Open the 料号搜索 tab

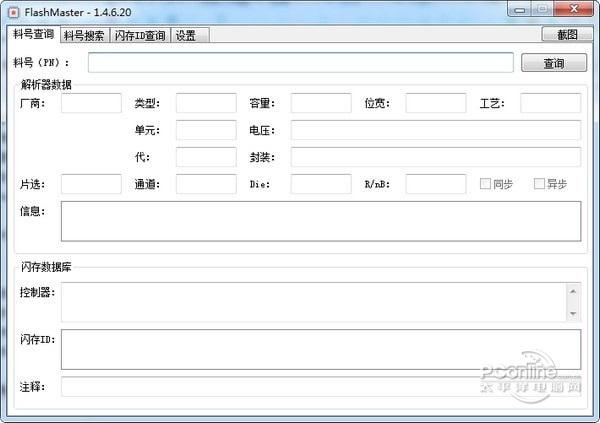[84, 36]
